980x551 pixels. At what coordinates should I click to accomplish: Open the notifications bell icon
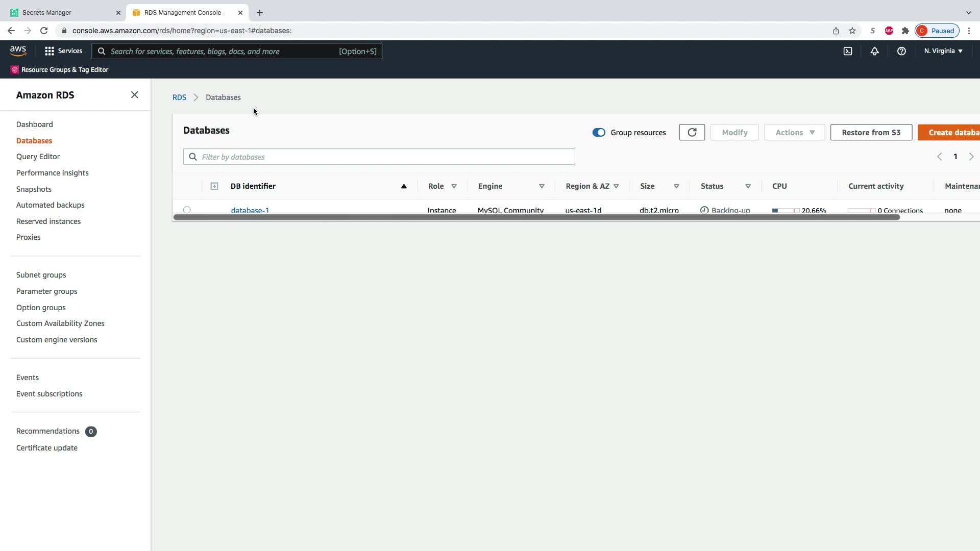(874, 51)
